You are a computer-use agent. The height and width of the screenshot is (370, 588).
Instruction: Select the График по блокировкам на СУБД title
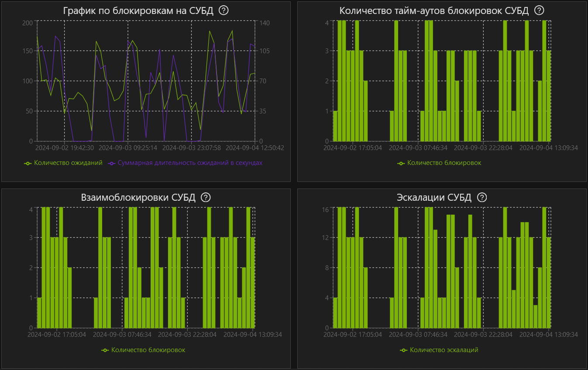coord(138,11)
